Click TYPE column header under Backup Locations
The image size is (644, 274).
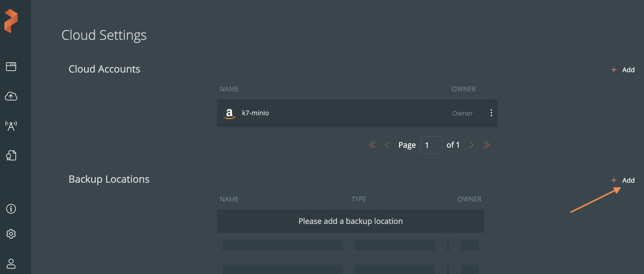[x=358, y=199]
